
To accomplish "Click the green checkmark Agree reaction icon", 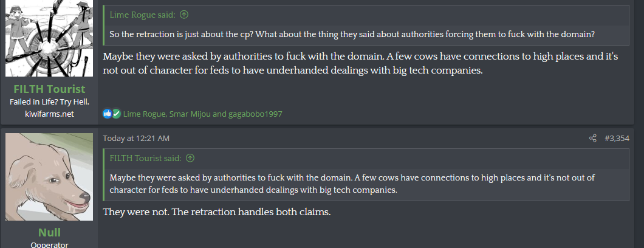I will [x=116, y=114].
